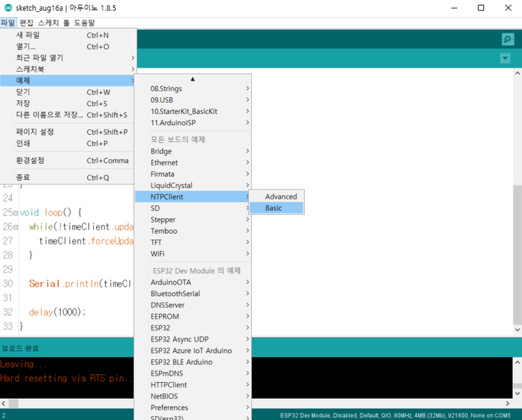Image resolution: width=522 pixels, height=420 pixels.
Task: Choose 저장 to save the sketch
Action: pos(68,104)
